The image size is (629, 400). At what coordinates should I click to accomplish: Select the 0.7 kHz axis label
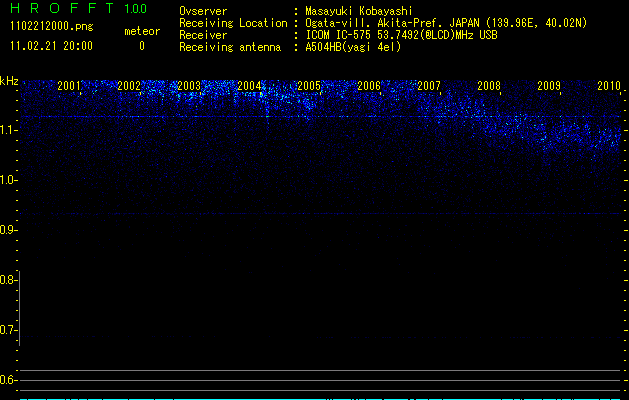(x=8, y=330)
